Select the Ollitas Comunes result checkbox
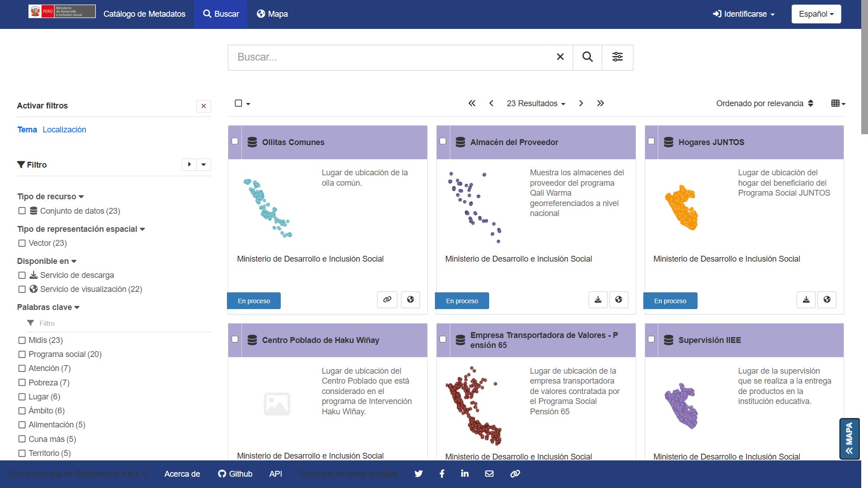The width and height of the screenshot is (868, 488). pos(235,141)
